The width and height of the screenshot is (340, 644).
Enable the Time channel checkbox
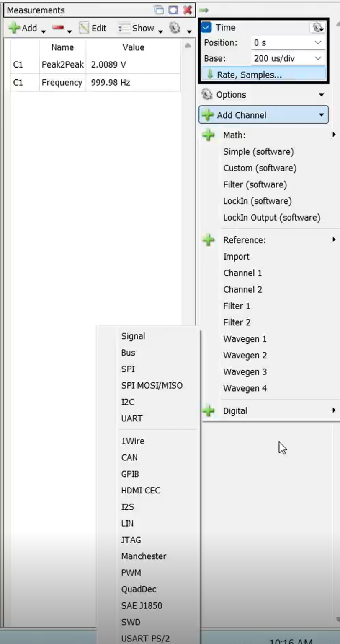pyautogui.click(x=206, y=27)
